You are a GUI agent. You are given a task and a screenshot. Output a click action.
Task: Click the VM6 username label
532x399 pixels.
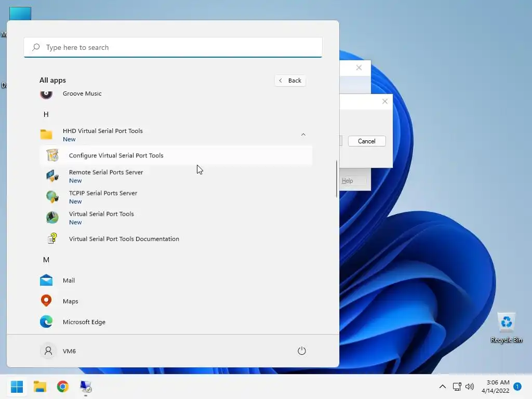[69, 351]
